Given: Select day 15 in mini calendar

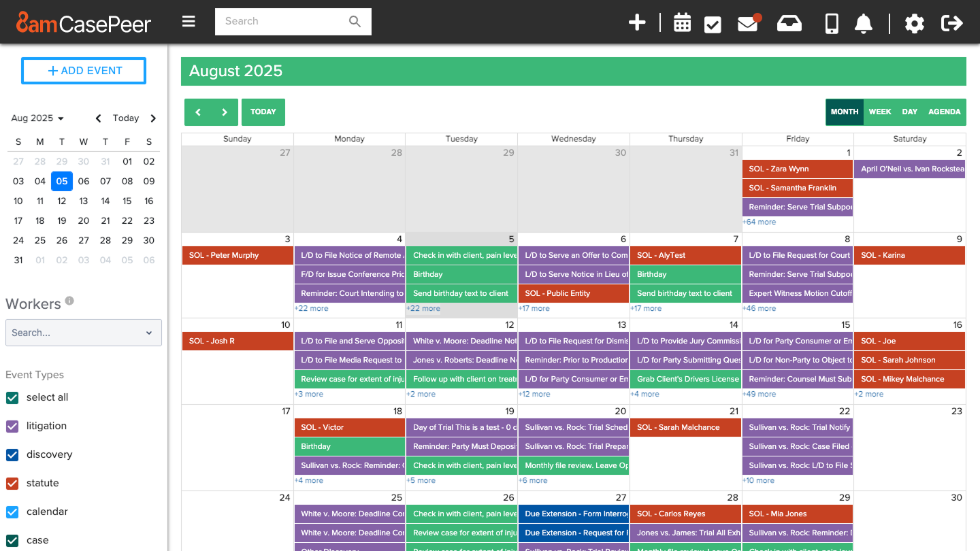Looking at the screenshot, I should click(127, 201).
